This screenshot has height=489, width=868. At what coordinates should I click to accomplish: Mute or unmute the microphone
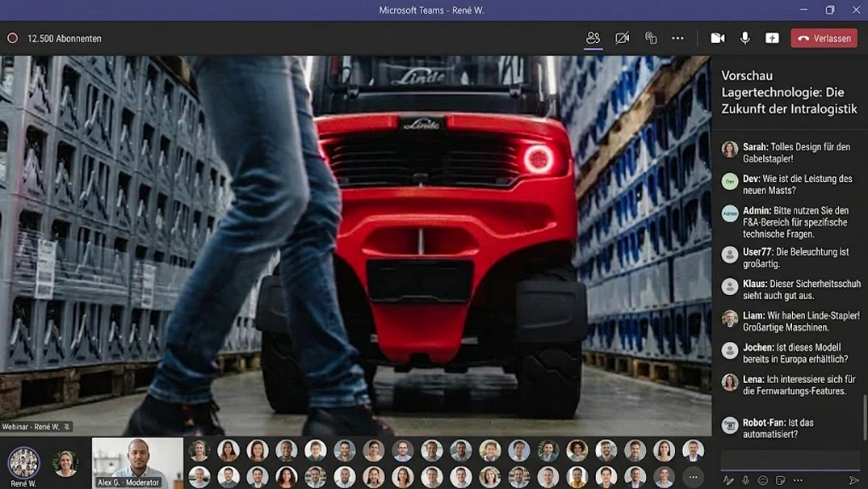[744, 38]
